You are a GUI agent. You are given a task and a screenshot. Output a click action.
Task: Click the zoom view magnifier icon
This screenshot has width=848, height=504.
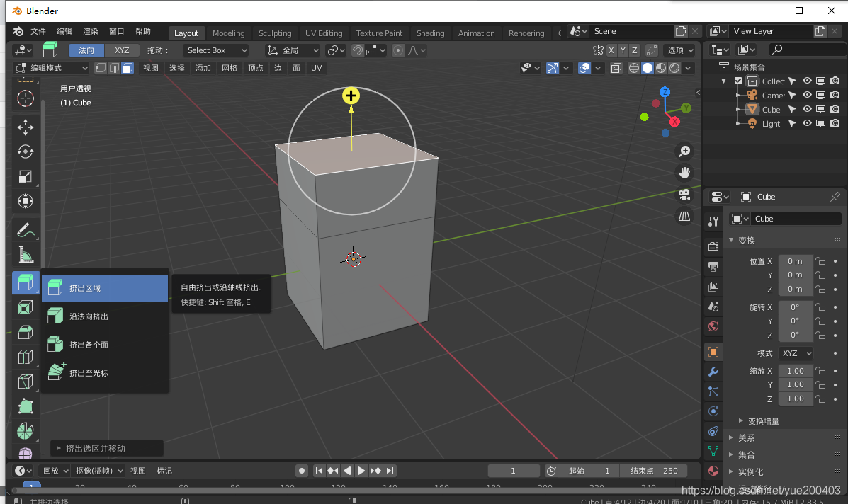click(x=684, y=151)
